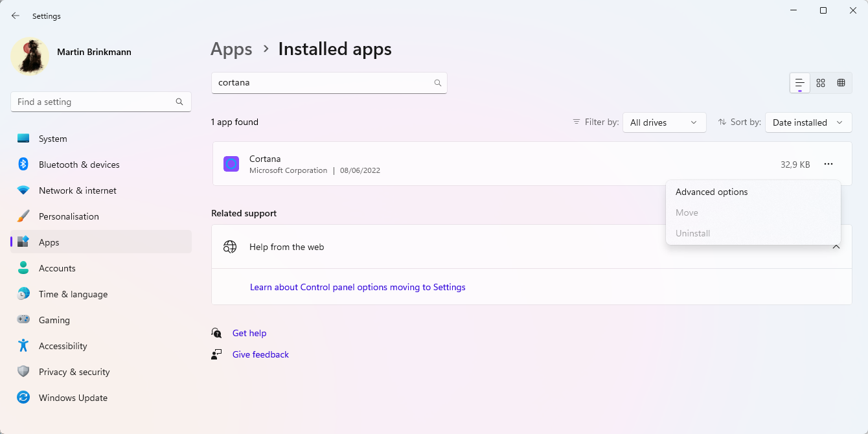Choose Advanced options from the context menu
This screenshot has width=868, height=434.
(x=753, y=192)
